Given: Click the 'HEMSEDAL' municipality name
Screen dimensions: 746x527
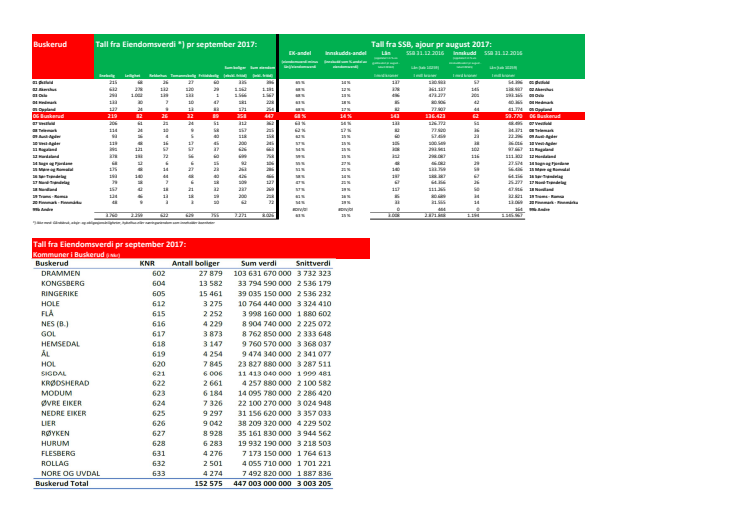Looking at the screenshot, I should coord(60,344).
